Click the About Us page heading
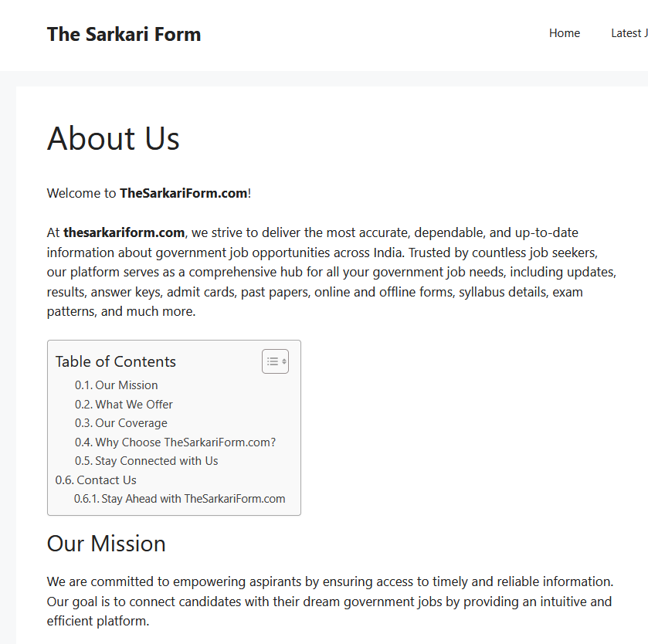The height and width of the screenshot is (644, 648). [114, 138]
